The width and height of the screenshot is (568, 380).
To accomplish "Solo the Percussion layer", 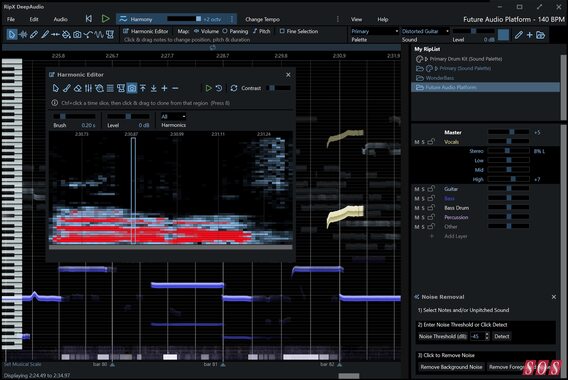I will click(x=423, y=217).
